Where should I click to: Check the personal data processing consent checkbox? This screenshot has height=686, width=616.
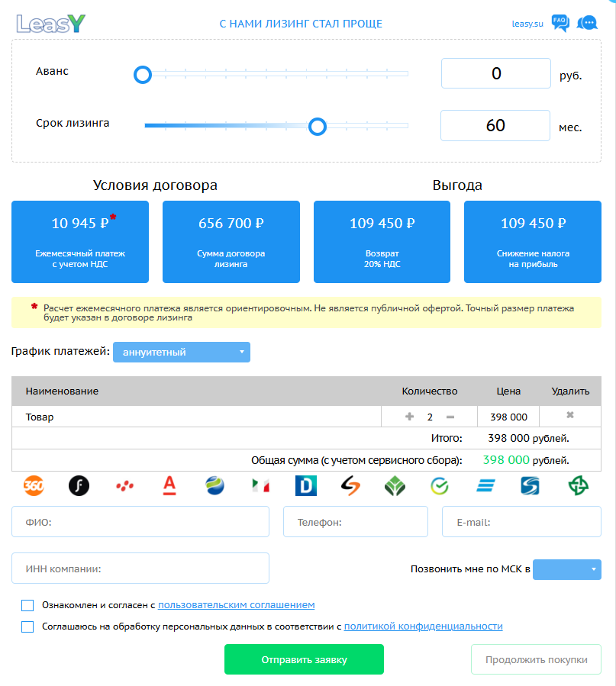pos(28,626)
